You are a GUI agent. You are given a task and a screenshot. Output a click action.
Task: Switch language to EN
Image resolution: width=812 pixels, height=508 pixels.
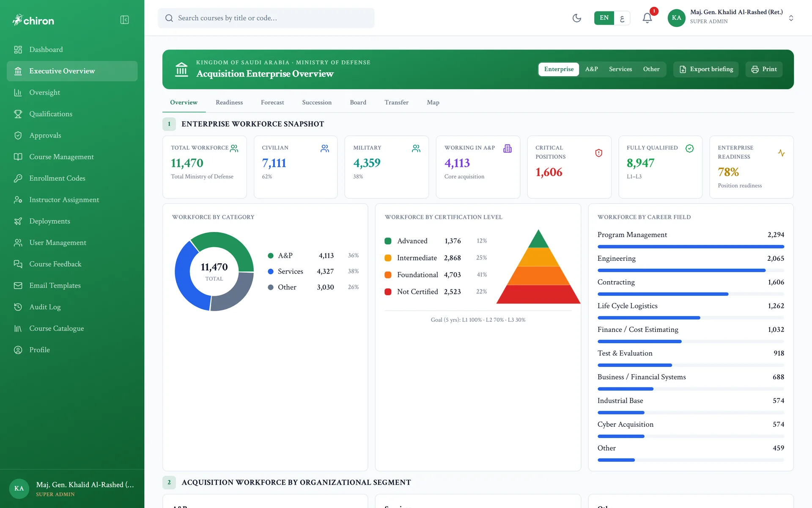(x=604, y=18)
